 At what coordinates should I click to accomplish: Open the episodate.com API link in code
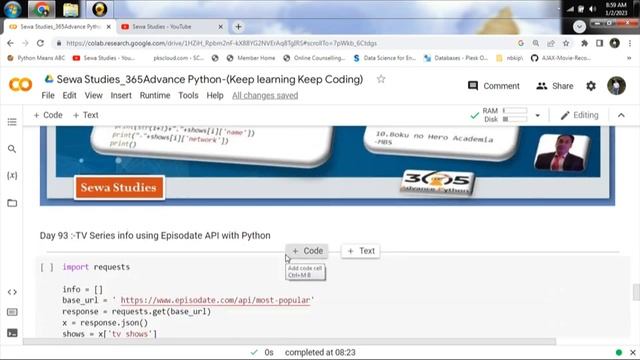coord(215,300)
